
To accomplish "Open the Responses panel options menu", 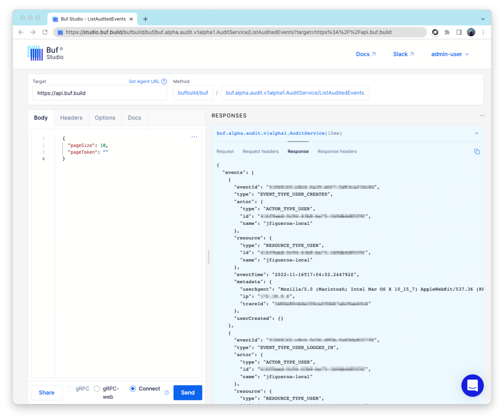I will click(482, 116).
